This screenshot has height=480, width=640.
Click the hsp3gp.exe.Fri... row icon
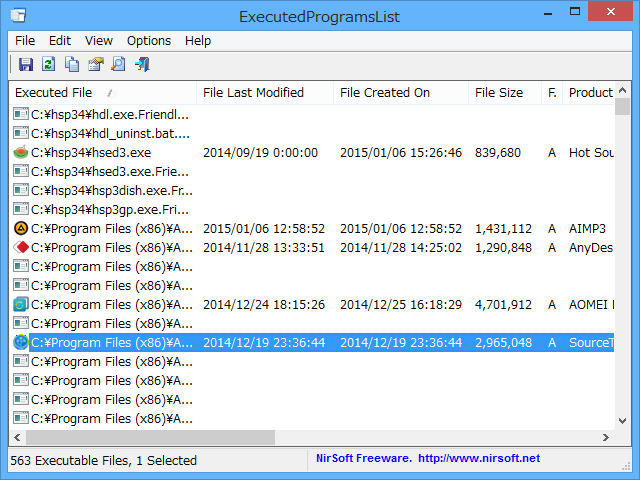pyautogui.click(x=21, y=209)
